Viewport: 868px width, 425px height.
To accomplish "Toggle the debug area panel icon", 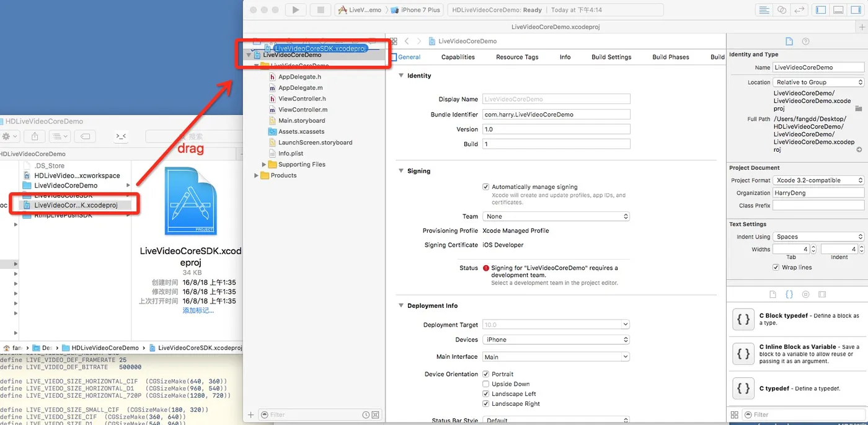I will [x=838, y=10].
